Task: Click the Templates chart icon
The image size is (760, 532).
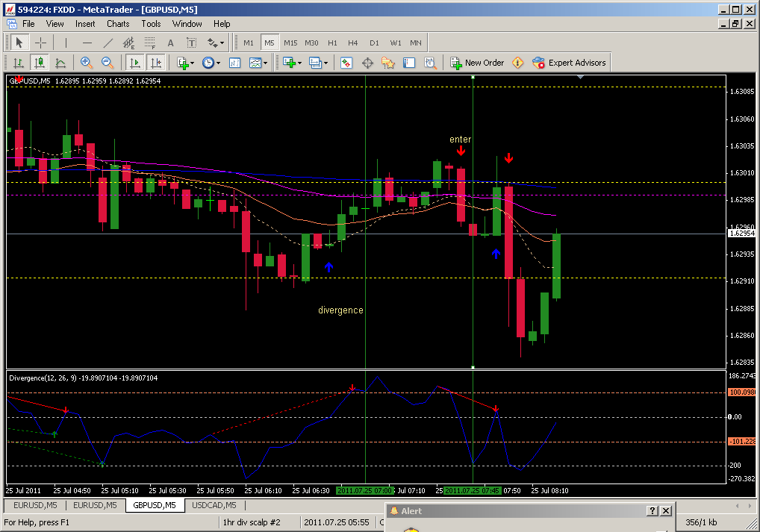Action: click(x=255, y=63)
